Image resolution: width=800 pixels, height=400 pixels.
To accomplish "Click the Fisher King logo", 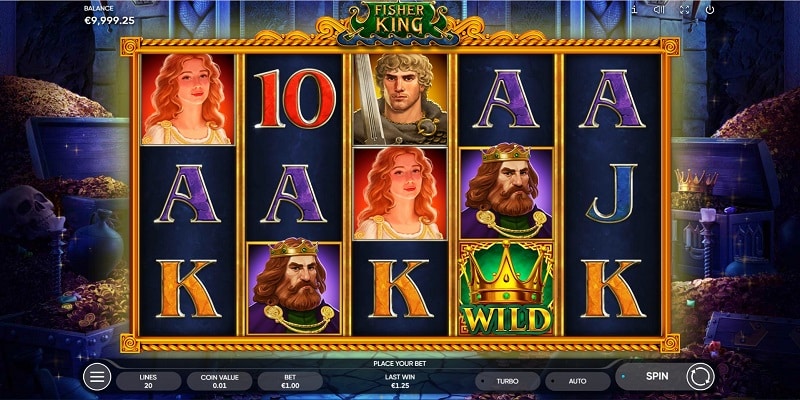I will (x=400, y=19).
